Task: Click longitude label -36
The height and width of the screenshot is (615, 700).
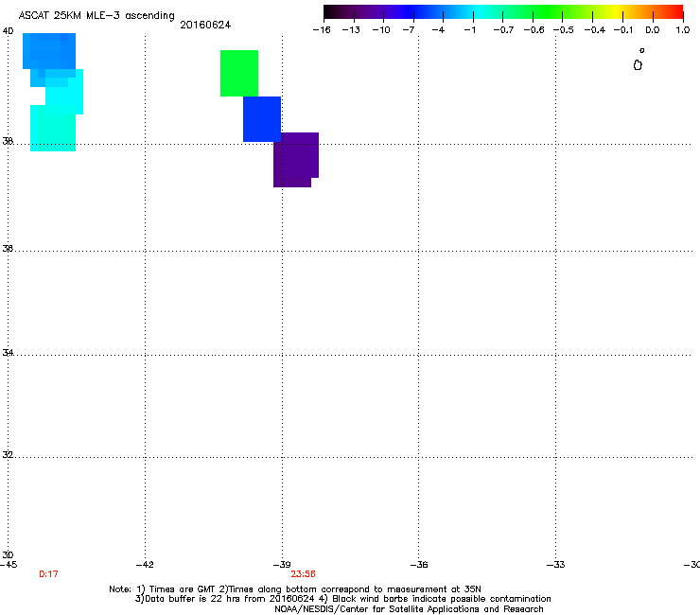Action: 419,565
